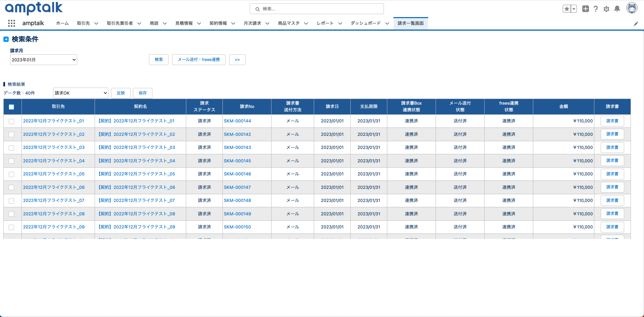This screenshot has height=317, width=644.
Task: Toggle the select-all header checkbox
Action: point(11,107)
